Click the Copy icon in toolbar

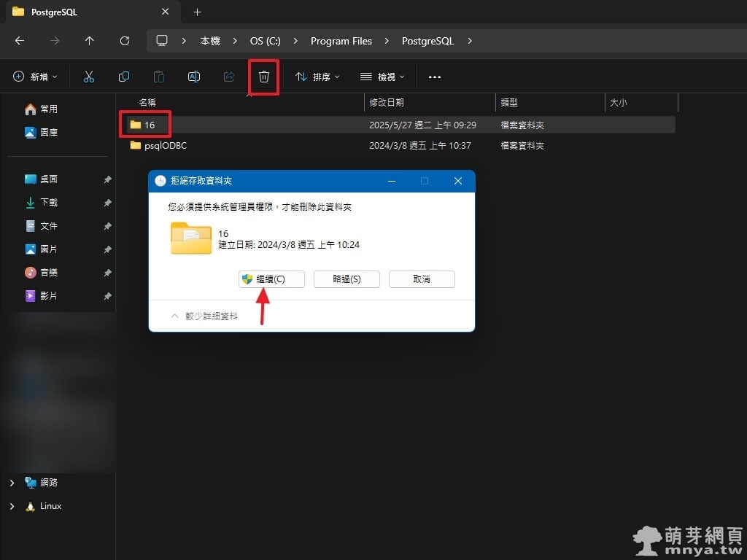[x=124, y=77]
